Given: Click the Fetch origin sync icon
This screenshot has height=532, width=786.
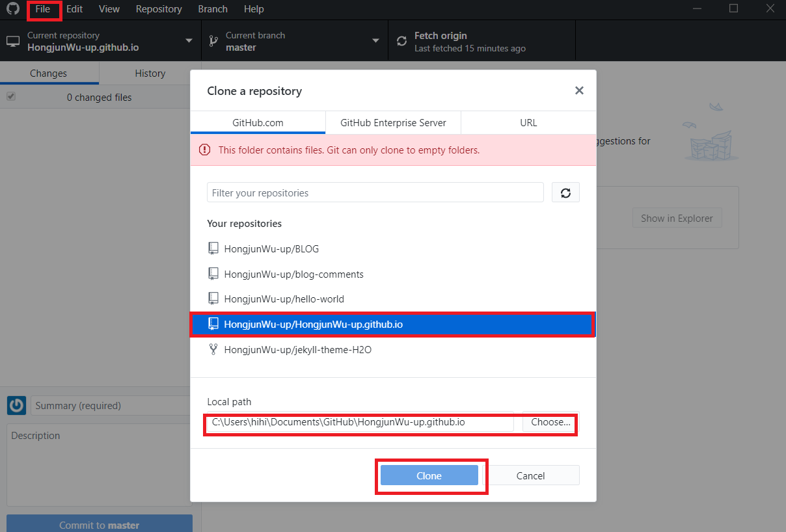Looking at the screenshot, I should [401, 41].
